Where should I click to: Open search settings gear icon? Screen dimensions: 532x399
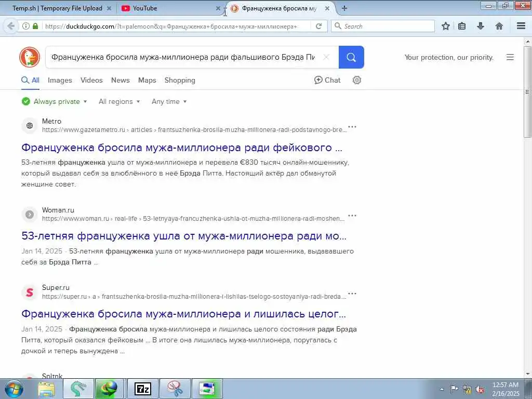pyautogui.click(x=356, y=80)
